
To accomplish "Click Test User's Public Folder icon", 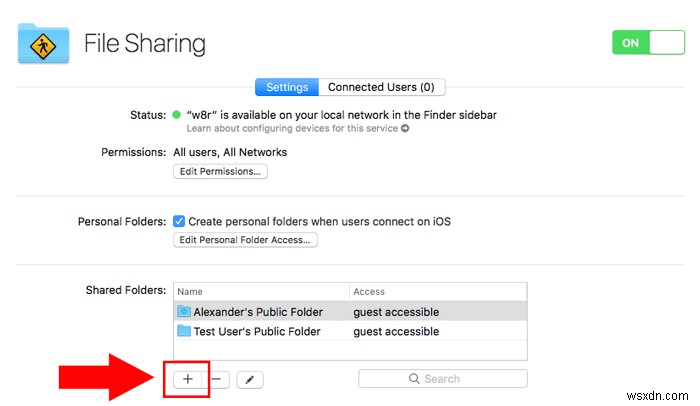I will click(183, 331).
